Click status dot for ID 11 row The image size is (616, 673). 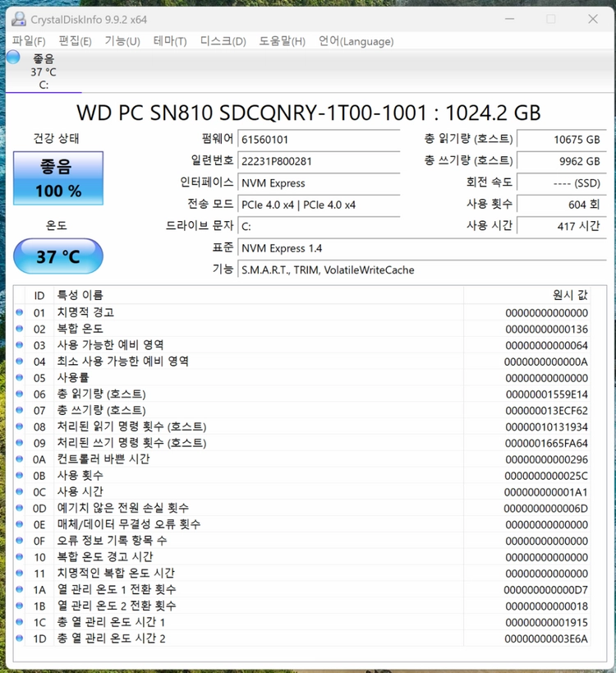click(20, 574)
